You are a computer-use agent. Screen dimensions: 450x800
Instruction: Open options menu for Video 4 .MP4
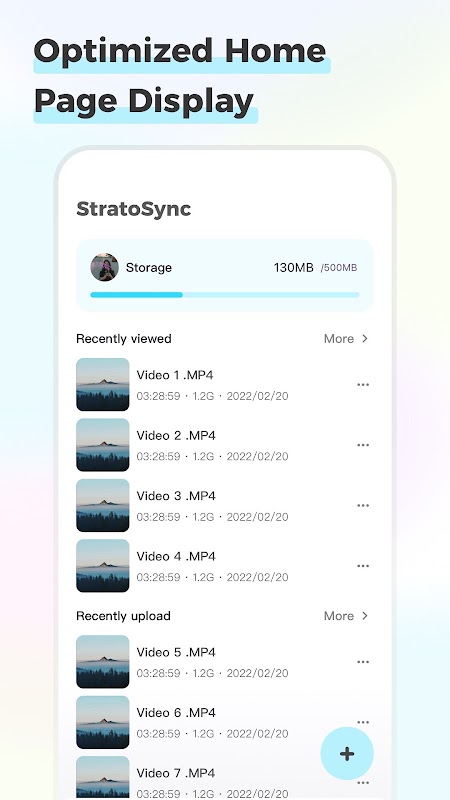pos(363,566)
